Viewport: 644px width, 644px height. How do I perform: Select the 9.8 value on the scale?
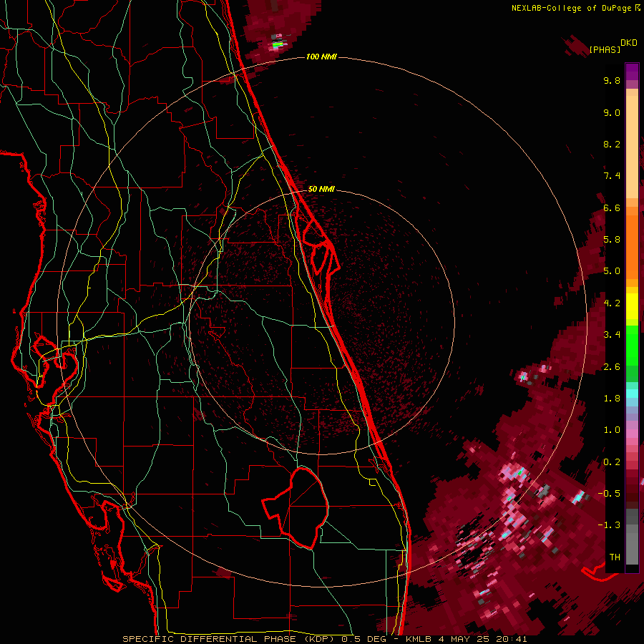tap(612, 80)
